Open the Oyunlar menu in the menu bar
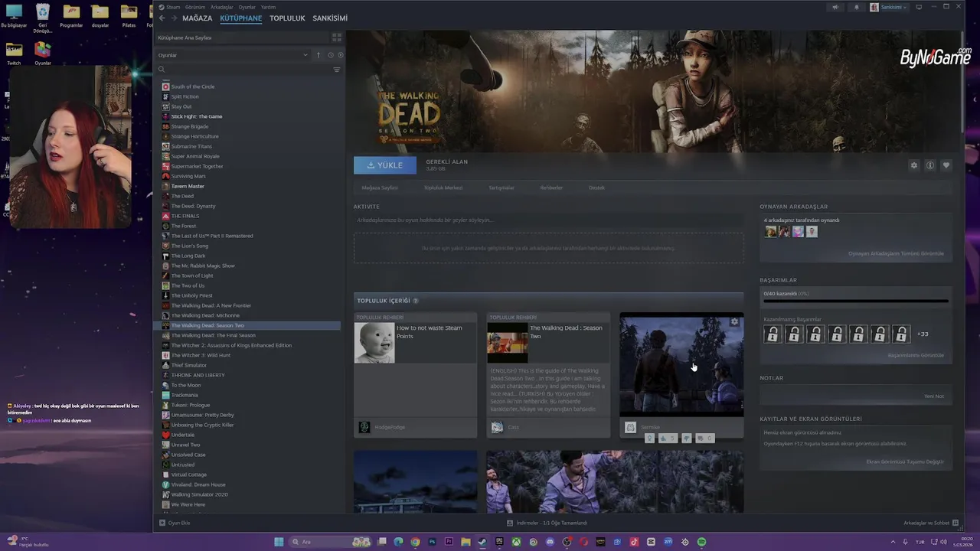 point(247,7)
